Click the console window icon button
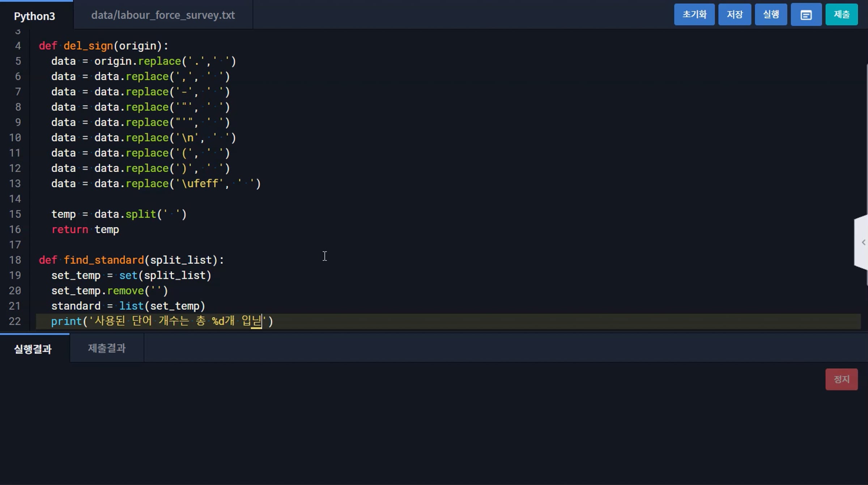Viewport: 868px width, 485px height. 806,15
